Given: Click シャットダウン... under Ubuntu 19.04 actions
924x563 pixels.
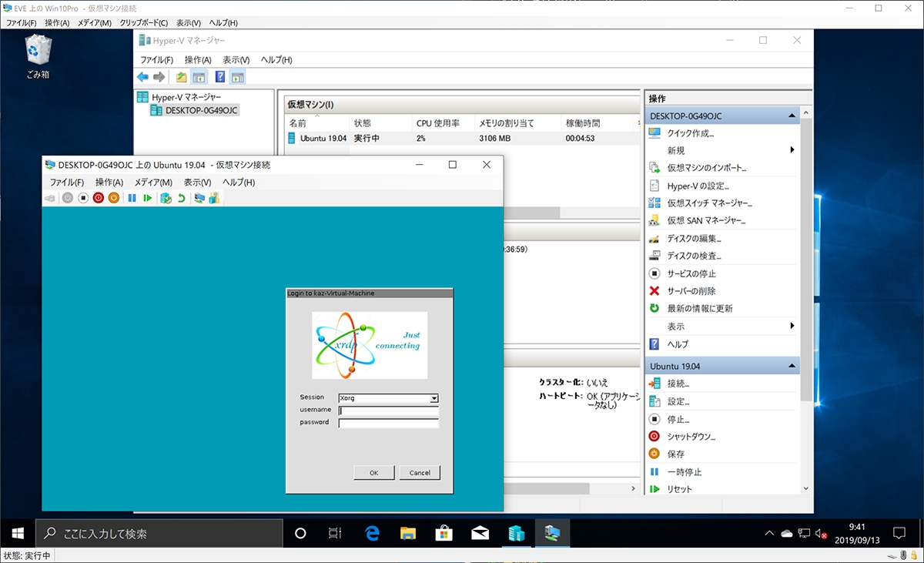Looking at the screenshot, I should pos(691,437).
